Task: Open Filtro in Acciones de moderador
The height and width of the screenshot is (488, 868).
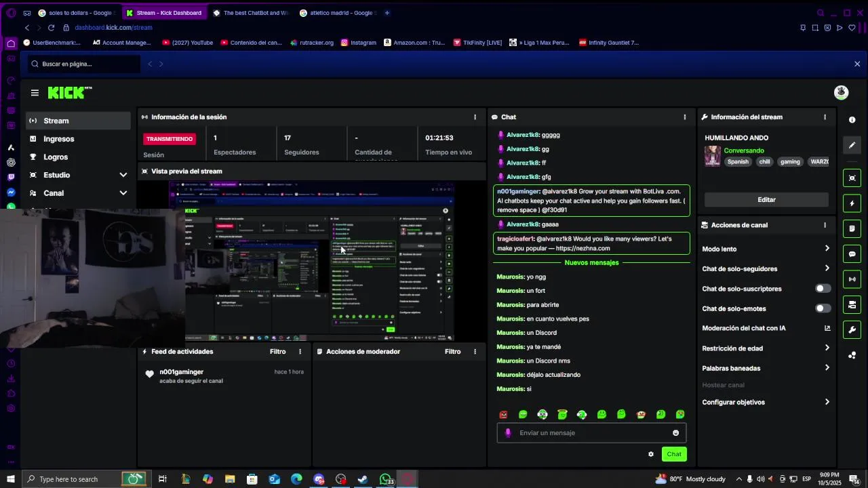Action: pos(452,352)
